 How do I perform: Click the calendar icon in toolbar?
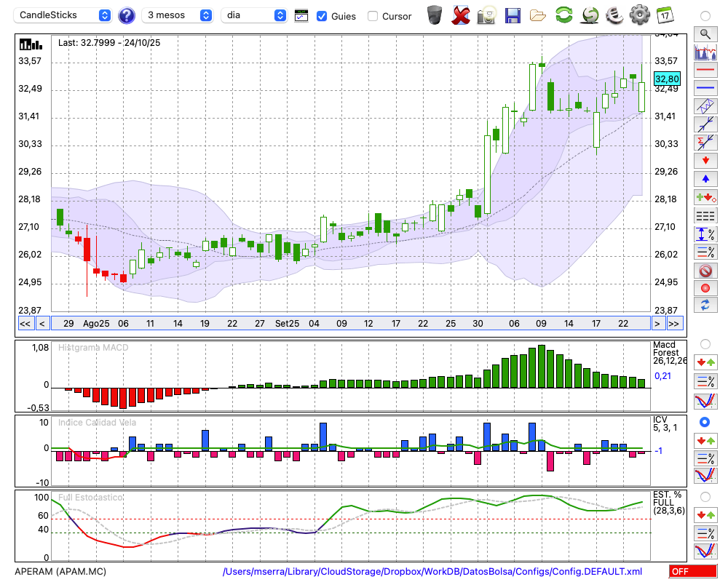pyautogui.click(x=664, y=15)
